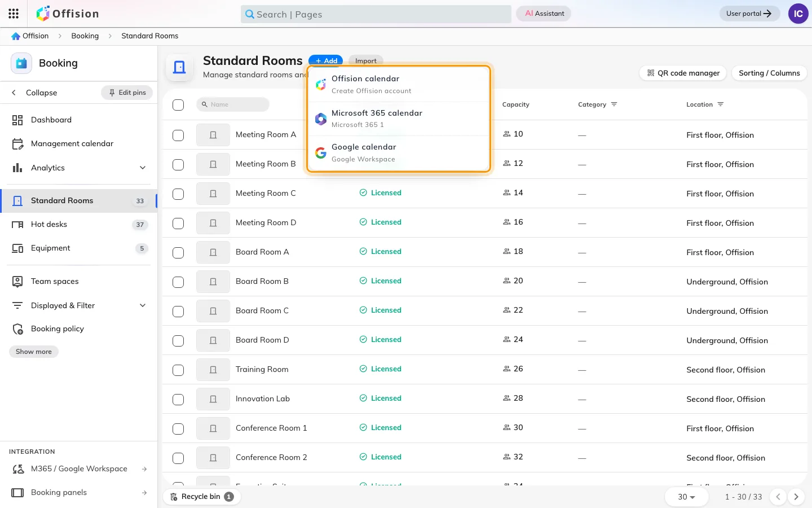This screenshot has height=508, width=812.
Task: Click the Search Pages field
Action: (376, 14)
